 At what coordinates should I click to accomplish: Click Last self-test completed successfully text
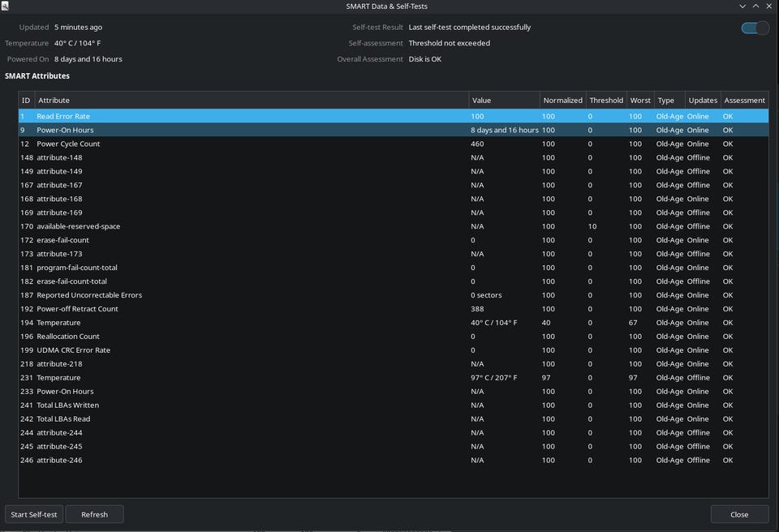(470, 27)
